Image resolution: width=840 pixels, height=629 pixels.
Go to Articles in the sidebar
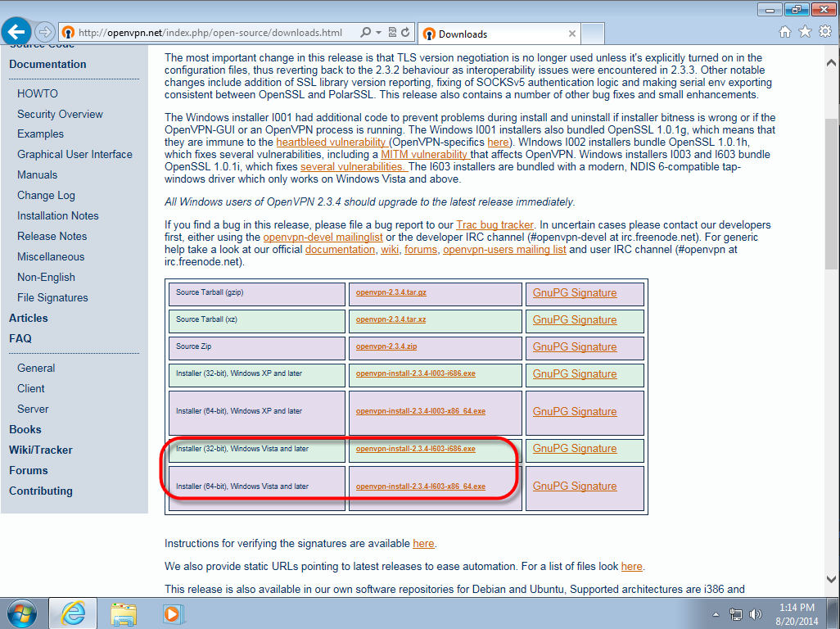29,319
